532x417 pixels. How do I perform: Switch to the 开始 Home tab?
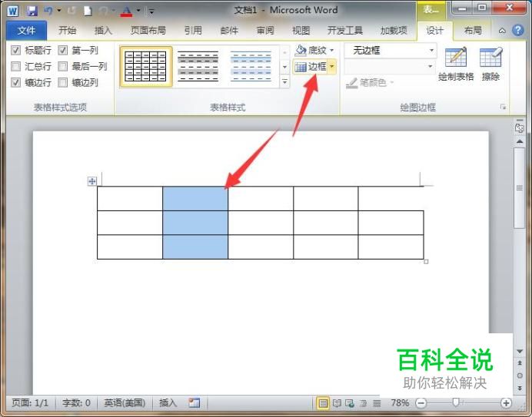[67, 31]
